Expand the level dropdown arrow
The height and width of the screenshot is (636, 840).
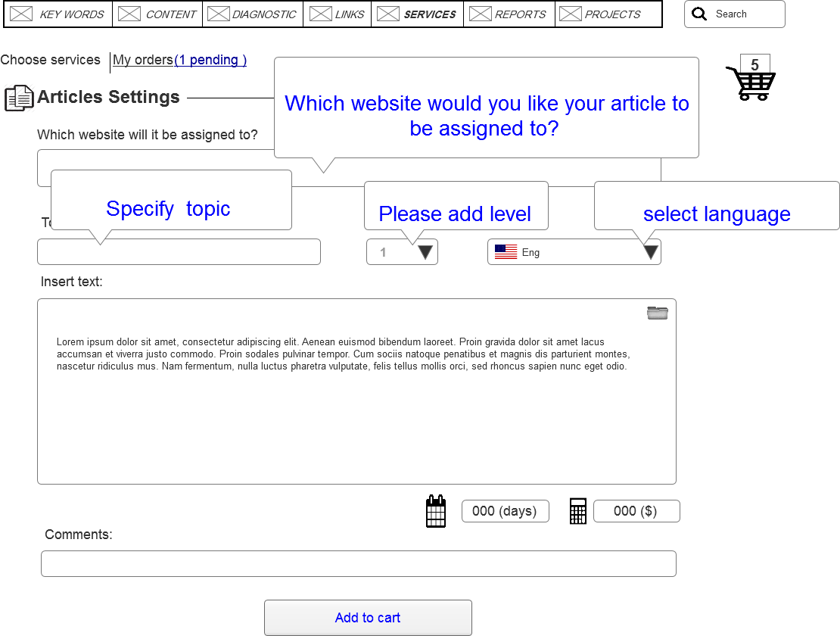pos(425,252)
